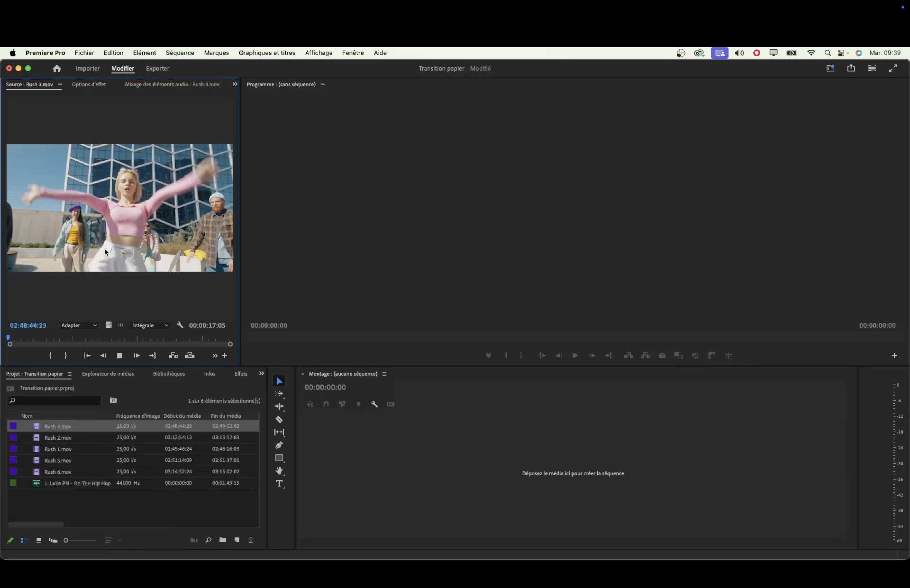Screen dimensions: 910x588
Task: Open the Intégrale playback resolution dropdown
Action: coord(150,325)
